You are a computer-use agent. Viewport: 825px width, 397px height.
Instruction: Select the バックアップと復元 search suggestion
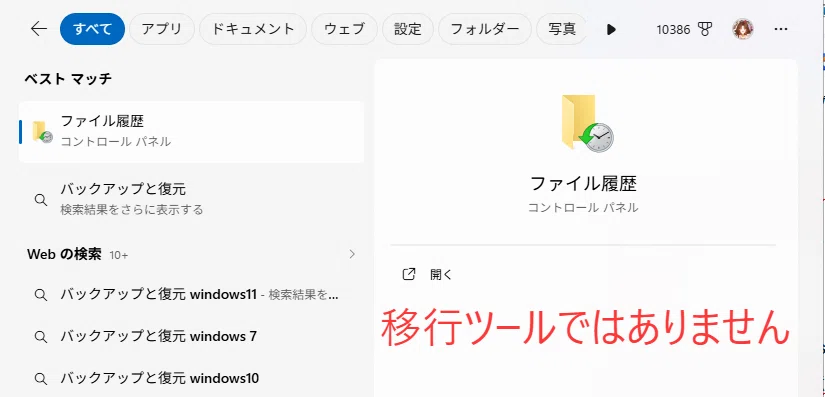[x=192, y=199]
